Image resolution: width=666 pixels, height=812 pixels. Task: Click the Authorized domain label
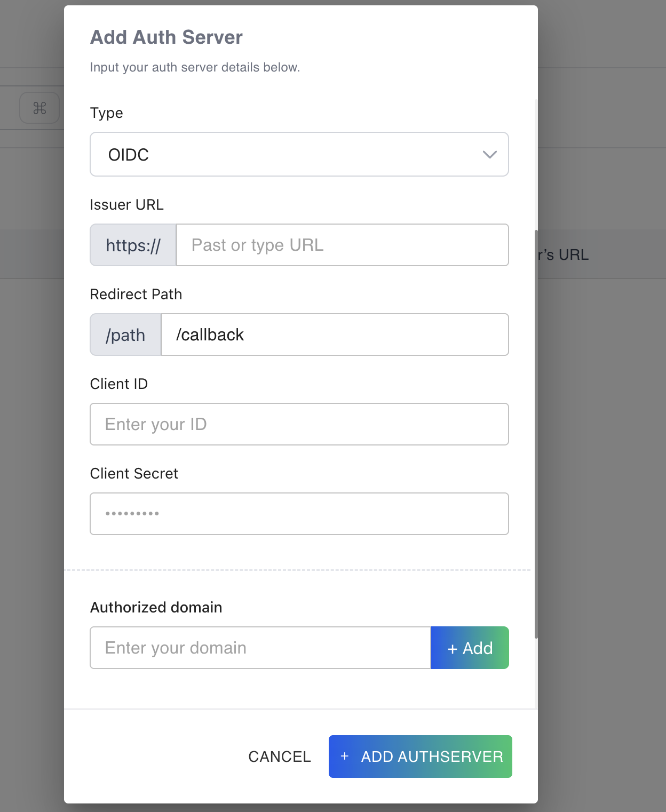point(156,608)
